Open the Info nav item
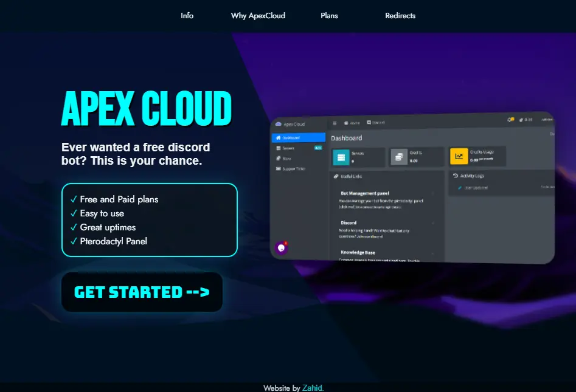 [x=187, y=16]
